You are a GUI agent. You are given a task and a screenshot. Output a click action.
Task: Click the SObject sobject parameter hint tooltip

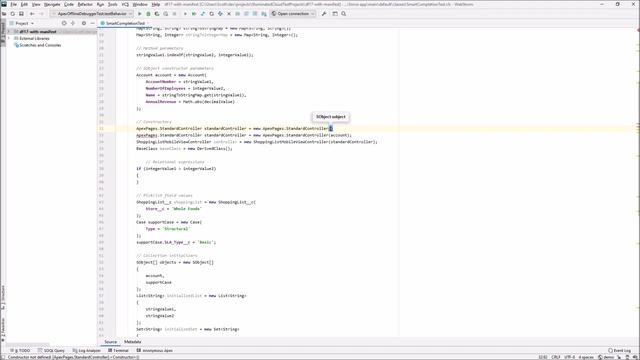[x=331, y=117]
